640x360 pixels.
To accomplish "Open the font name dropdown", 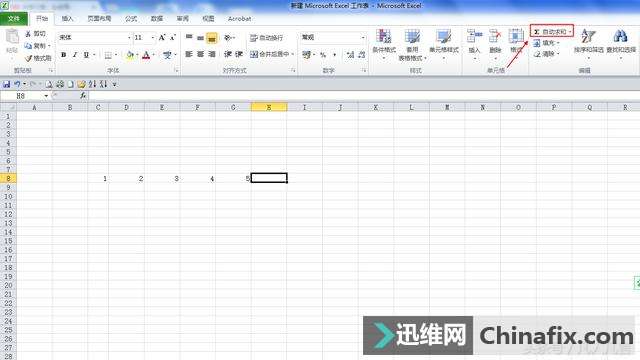I will [129, 38].
